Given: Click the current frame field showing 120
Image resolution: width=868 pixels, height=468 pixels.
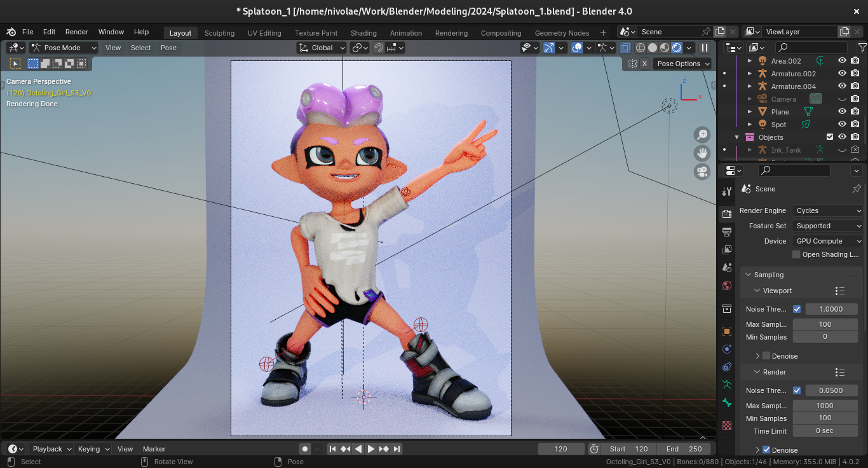Looking at the screenshot, I should 561,449.
